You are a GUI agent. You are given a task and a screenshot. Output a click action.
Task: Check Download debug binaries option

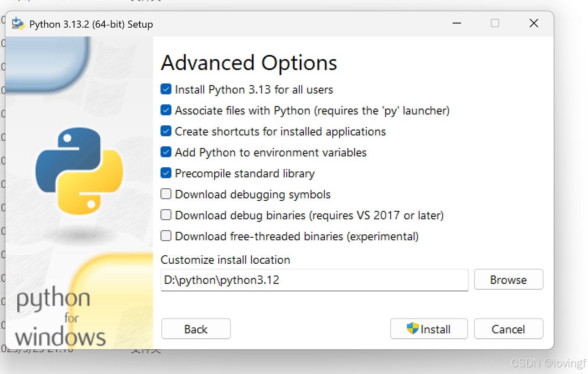click(166, 215)
